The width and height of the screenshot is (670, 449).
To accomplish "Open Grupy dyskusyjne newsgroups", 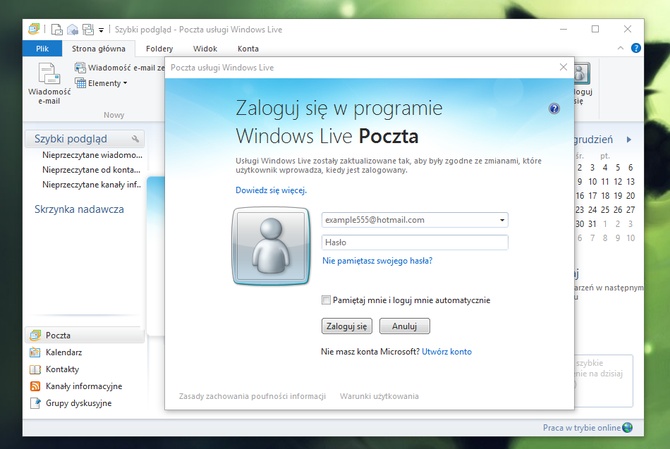I will [78, 403].
